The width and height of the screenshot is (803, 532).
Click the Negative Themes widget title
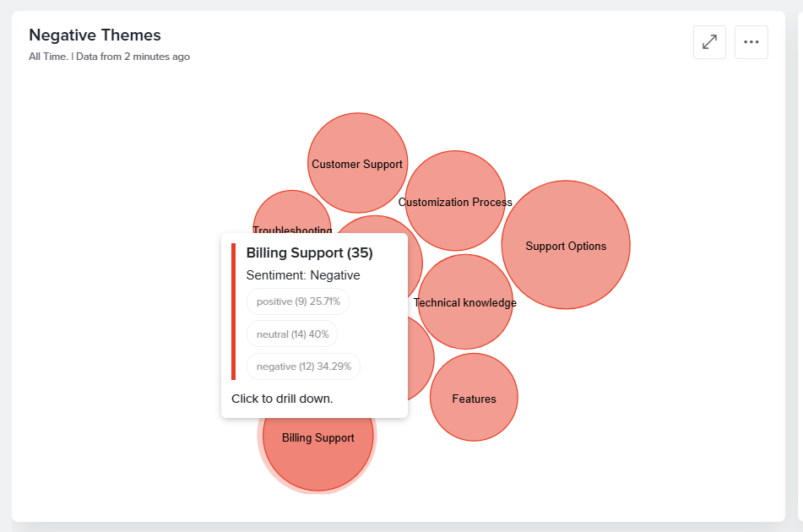click(95, 35)
